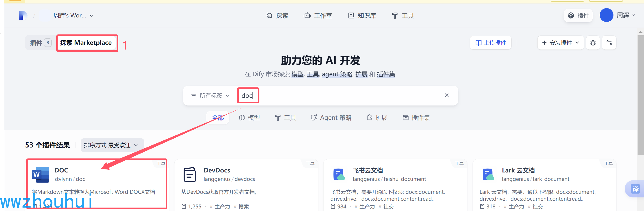Click the 插件集 link in the subtitle
The width and height of the screenshot is (644, 211).
coord(386,74)
